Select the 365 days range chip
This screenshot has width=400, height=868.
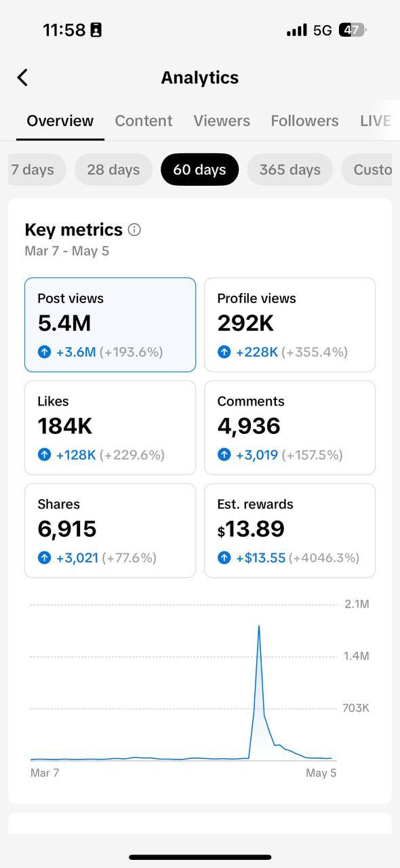point(289,170)
